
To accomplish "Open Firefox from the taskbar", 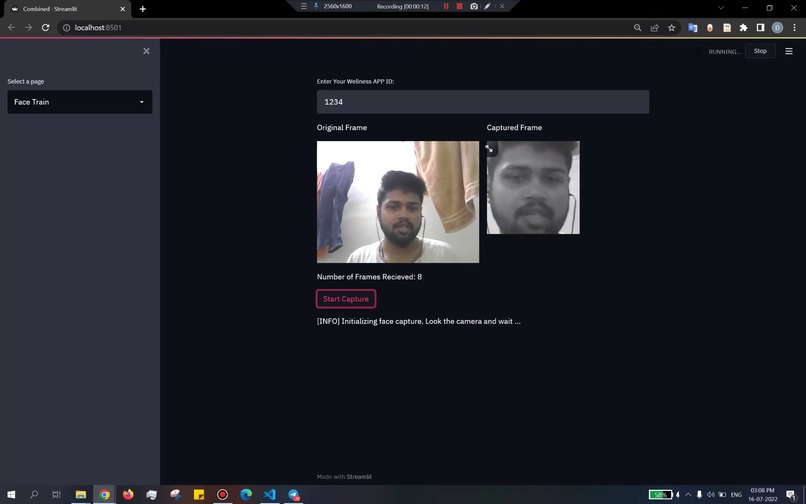I will 128,495.
